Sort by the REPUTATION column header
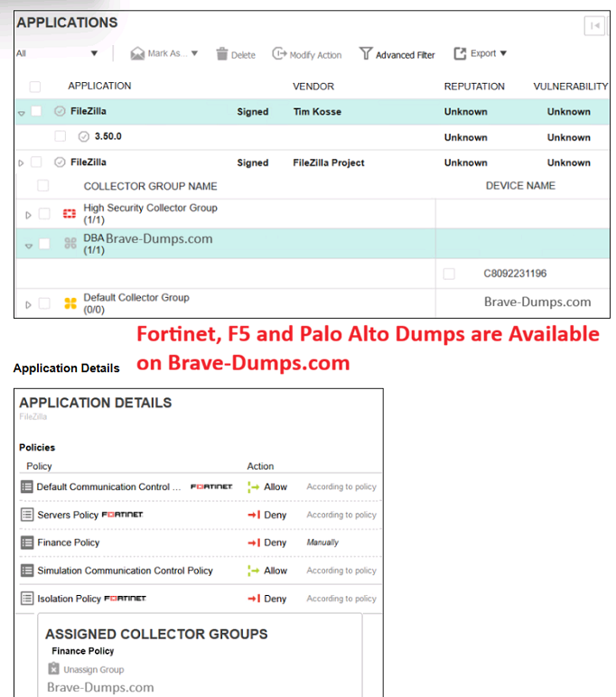Screen dimensions: 616x697 coord(474,87)
